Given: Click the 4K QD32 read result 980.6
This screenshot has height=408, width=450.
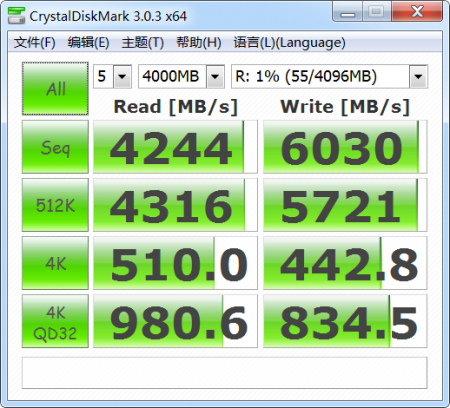Looking at the screenshot, I should tap(175, 321).
